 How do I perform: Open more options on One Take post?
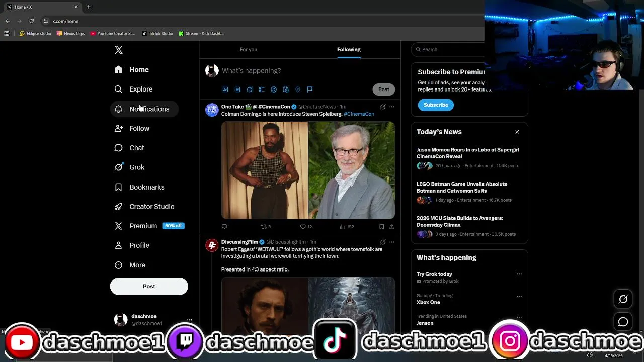click(392, 107)
